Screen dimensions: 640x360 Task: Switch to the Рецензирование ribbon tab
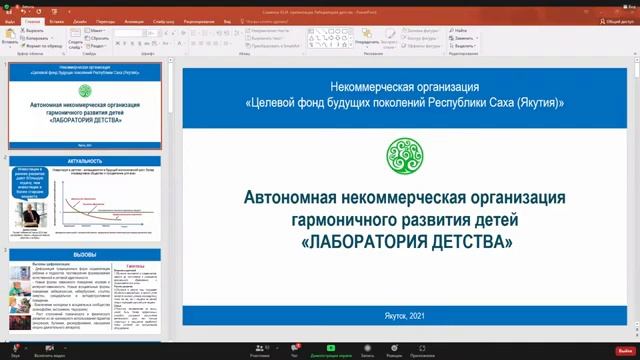pos(199,21)
